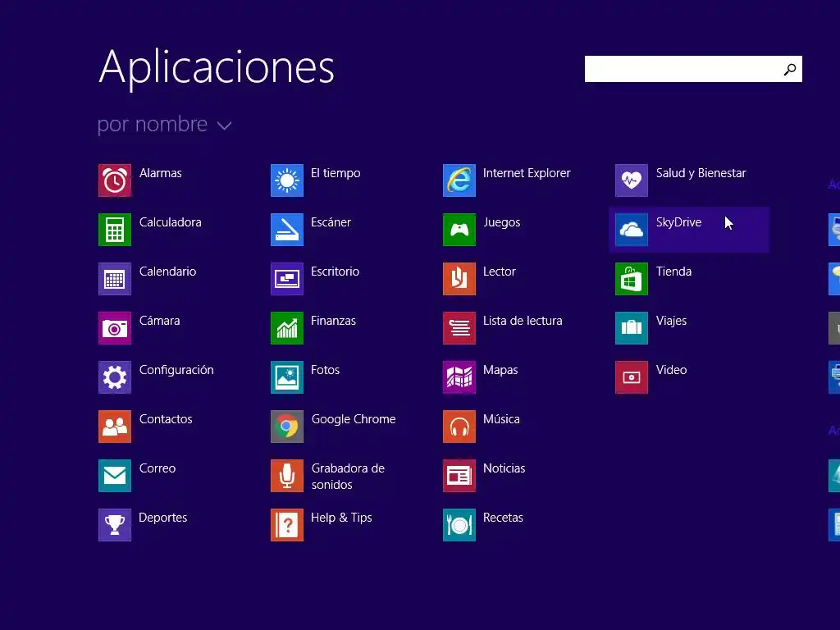Click the 'Música' text label
The height and width of the screenshot is (630, 840).
tap(501, 419)
